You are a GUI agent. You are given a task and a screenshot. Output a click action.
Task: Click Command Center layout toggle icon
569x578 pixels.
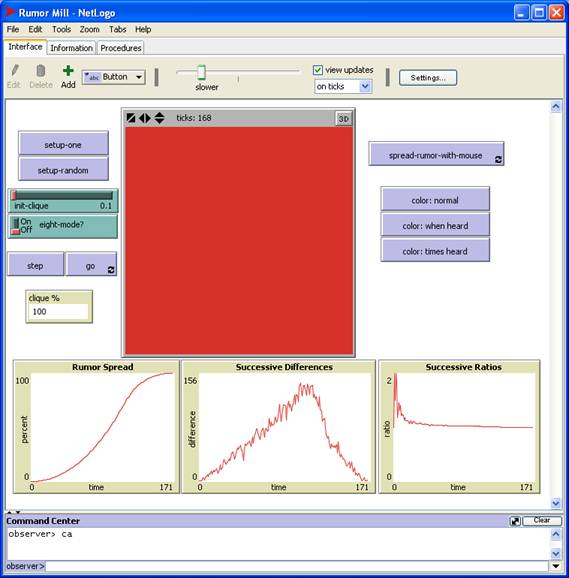515,521
